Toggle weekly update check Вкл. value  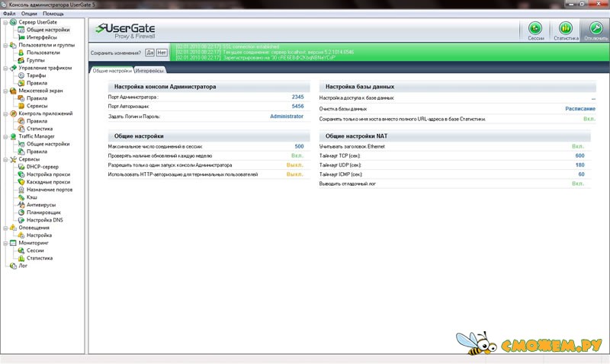(297, 156)
